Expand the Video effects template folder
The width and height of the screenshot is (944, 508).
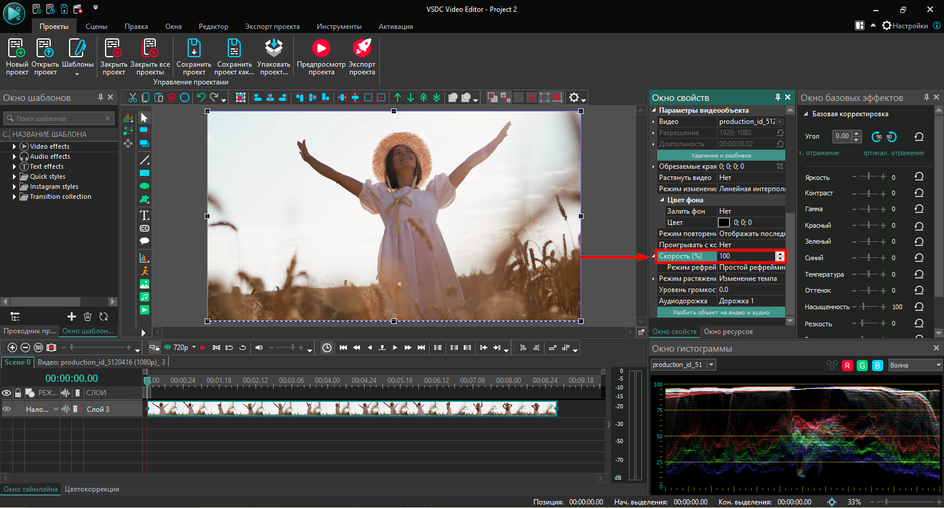(x=15, y=147)
